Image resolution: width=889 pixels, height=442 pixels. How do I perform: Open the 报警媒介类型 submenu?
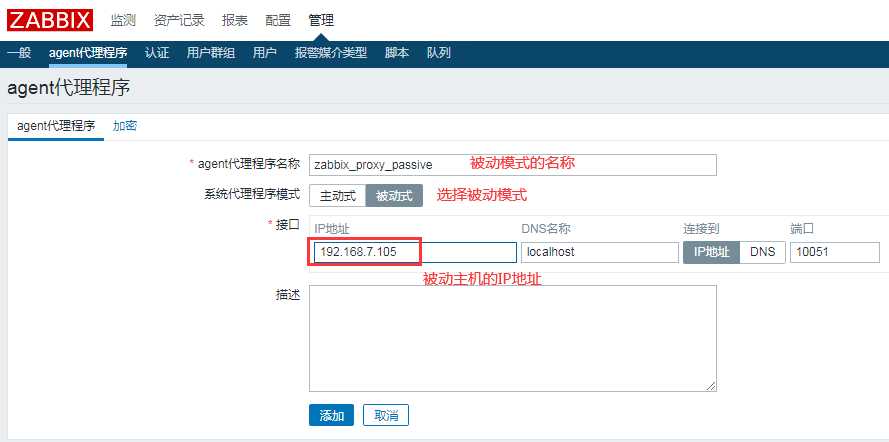331,53
